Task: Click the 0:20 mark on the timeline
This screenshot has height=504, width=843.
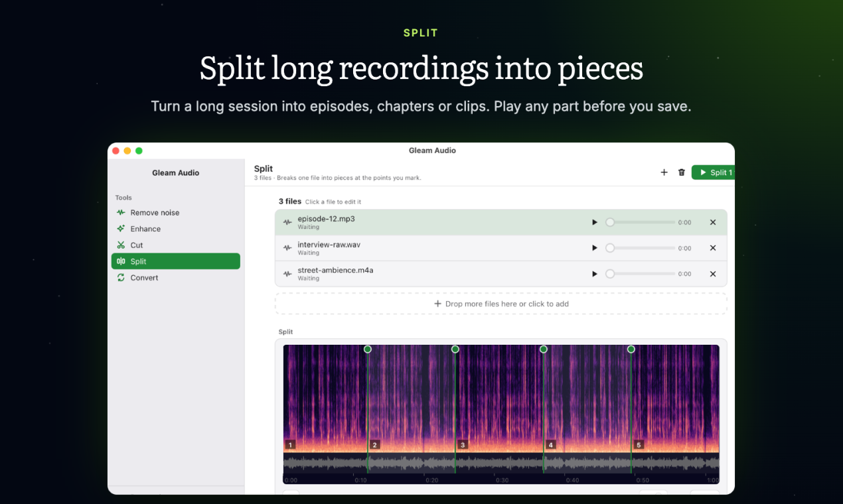Action: [x=431, y=480]
